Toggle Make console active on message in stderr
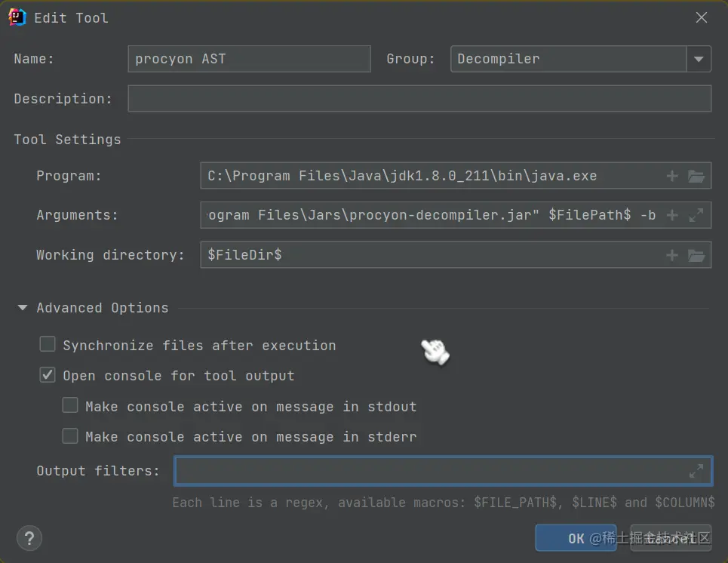Image resolution: width=728 pixels, height=563 pixels. 69,435
